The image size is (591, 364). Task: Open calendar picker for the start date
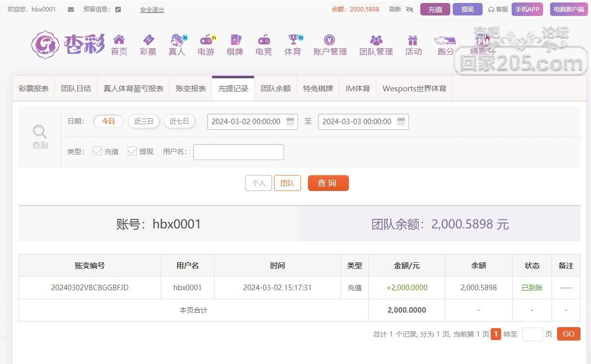click(290, 121)
